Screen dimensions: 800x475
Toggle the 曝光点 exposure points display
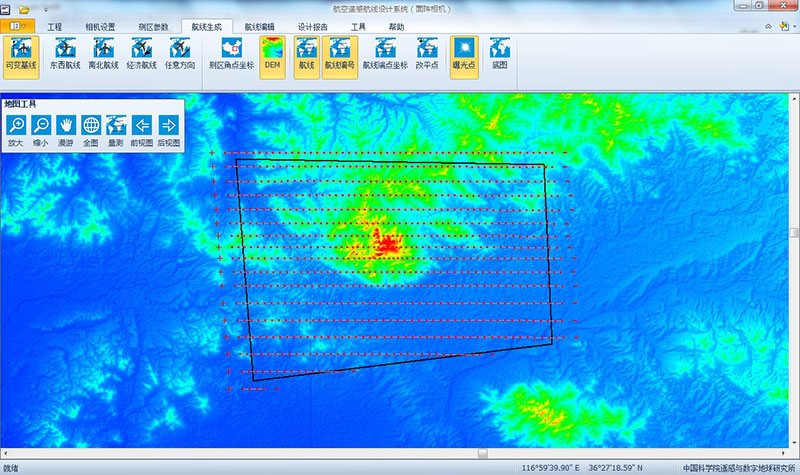464,54
